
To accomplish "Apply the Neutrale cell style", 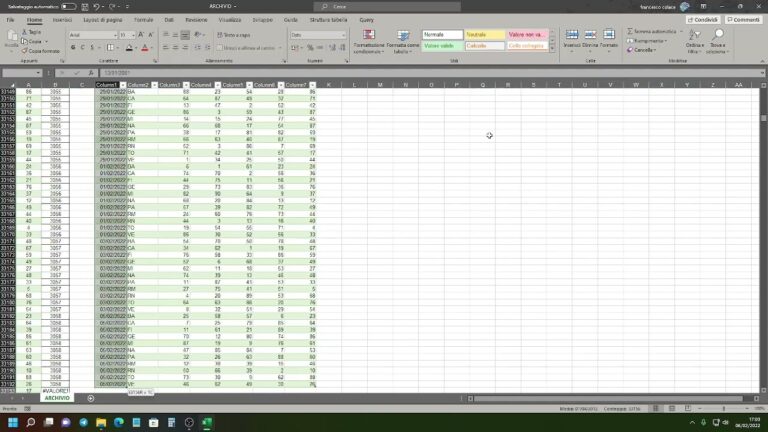I will (485, 35).
